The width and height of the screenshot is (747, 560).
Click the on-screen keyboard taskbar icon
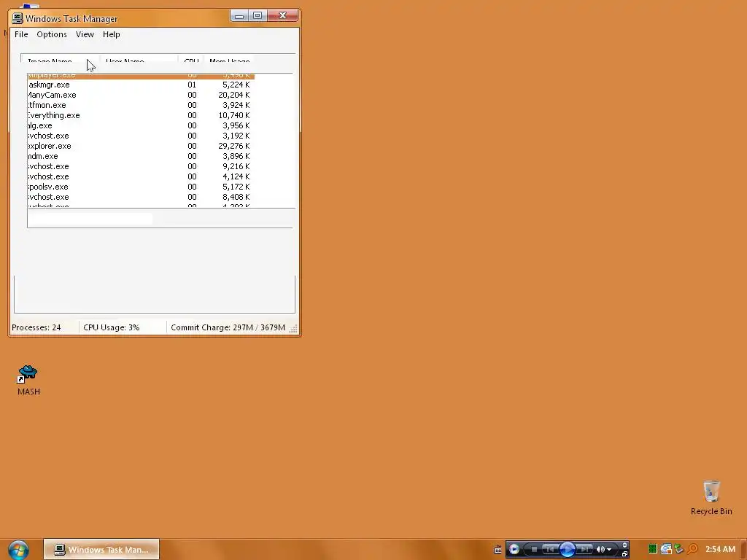click(x=498, y=550)
